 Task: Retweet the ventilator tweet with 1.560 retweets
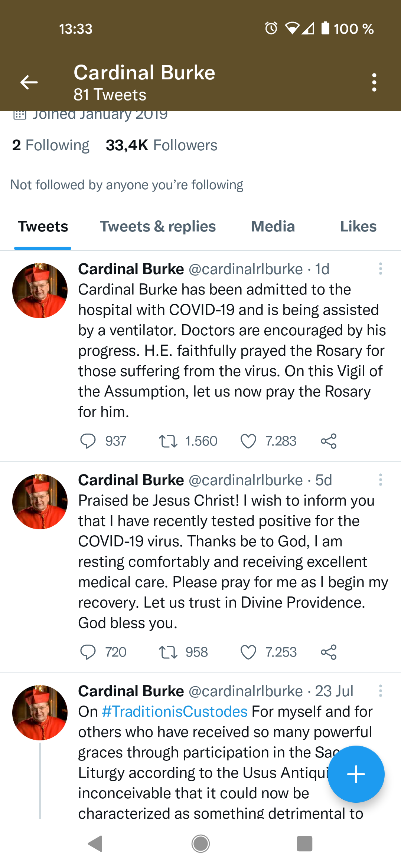tap(168, 441)
